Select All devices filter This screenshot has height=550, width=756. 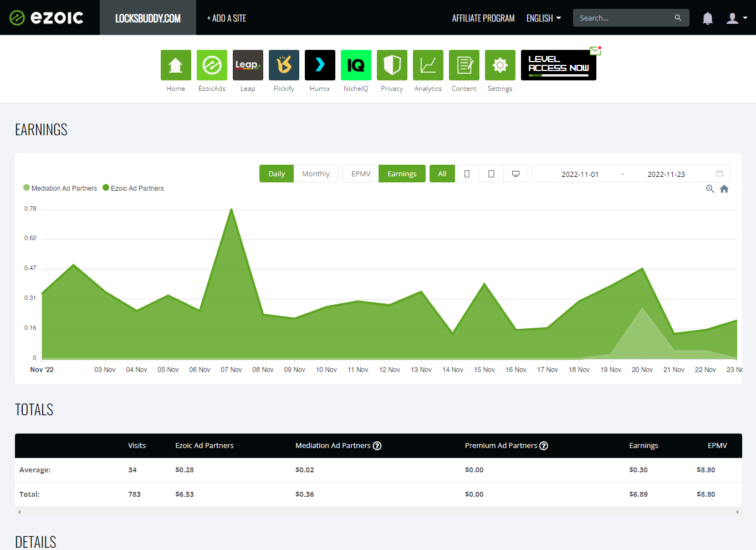[x=442, y=174]
